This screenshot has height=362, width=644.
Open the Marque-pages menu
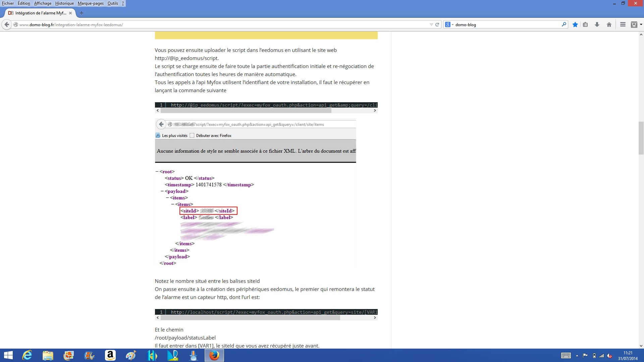click(x=91, y=3)
